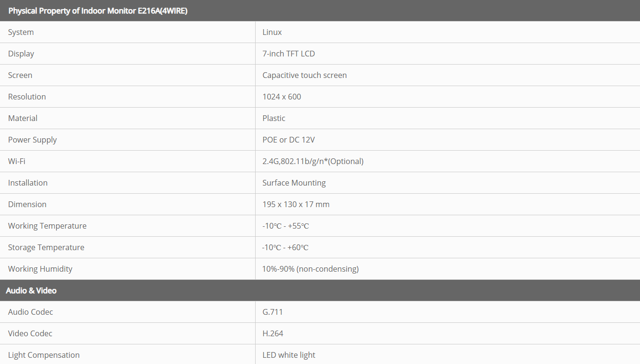640x364 pixels.
Task: Click the 2.4G,802.11b/g/n*(Optional) value
Action: coord(313,161)
